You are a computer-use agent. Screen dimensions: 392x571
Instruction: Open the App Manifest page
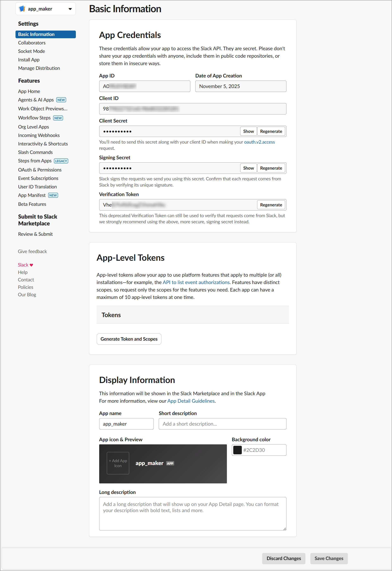(32, 195)
